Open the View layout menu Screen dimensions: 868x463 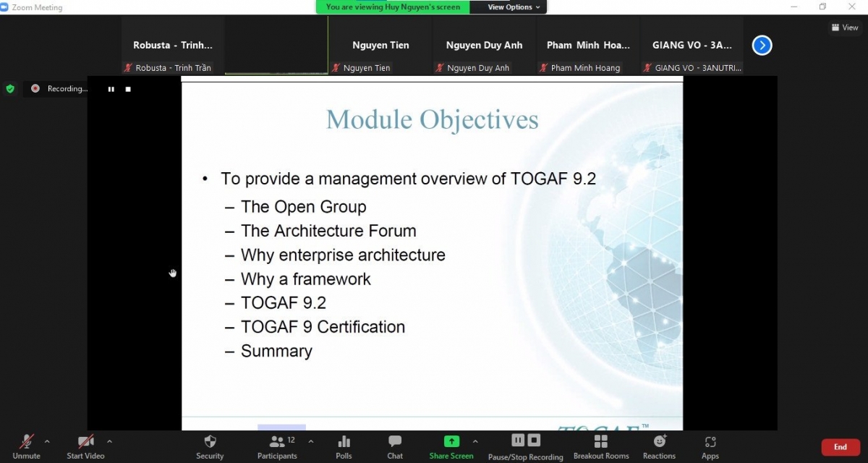(845, 27)
